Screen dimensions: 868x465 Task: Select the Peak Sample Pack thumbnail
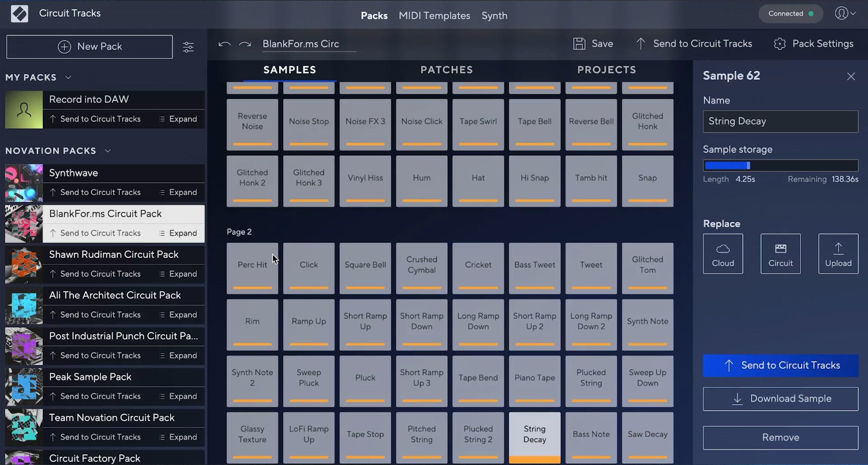24,386
